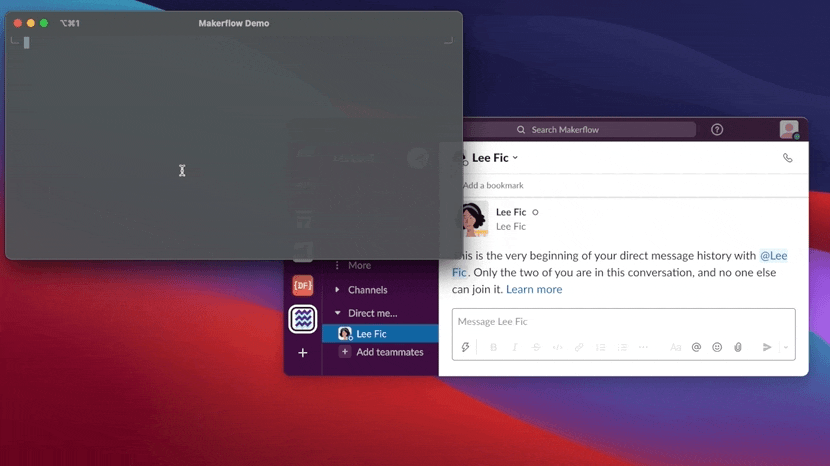Viewport: 830px width, 466px height.
Task: Click Makerflow Demo terminal title
Action: pyautogui.click(x=233, y=23)
